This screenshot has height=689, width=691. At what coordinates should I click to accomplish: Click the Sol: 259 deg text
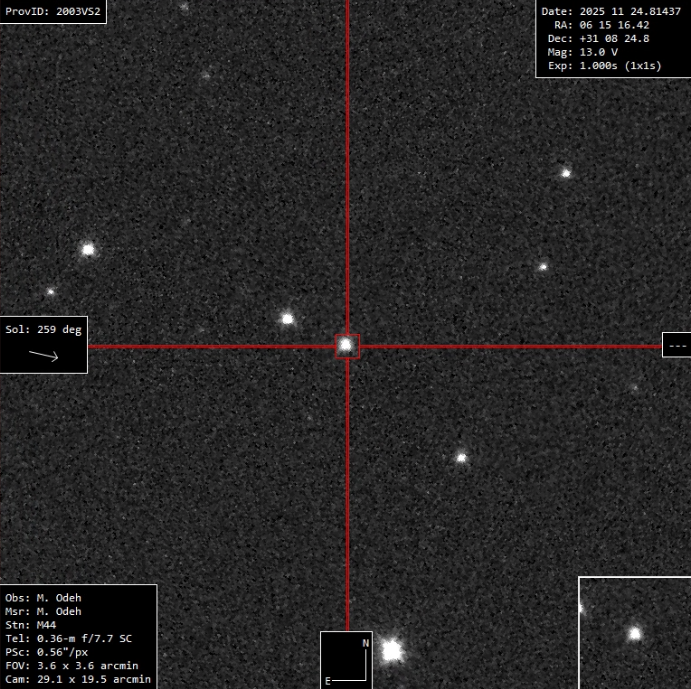(x=43, y=329)
